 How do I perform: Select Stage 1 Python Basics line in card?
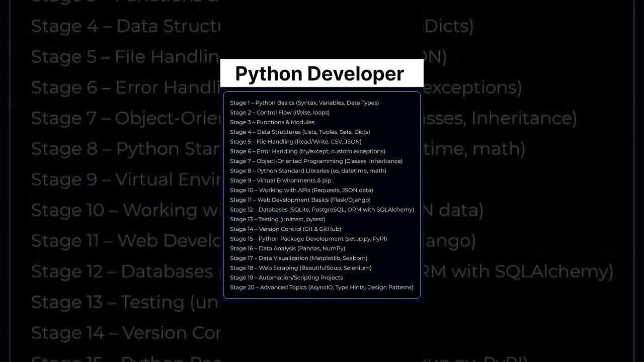pyautogui.click(x=304, y=103)
